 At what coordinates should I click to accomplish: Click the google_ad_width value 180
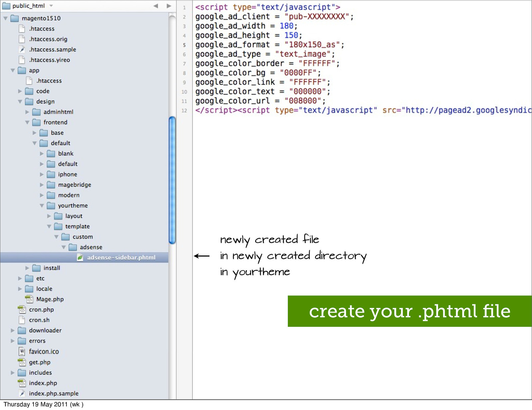point(286,26)
